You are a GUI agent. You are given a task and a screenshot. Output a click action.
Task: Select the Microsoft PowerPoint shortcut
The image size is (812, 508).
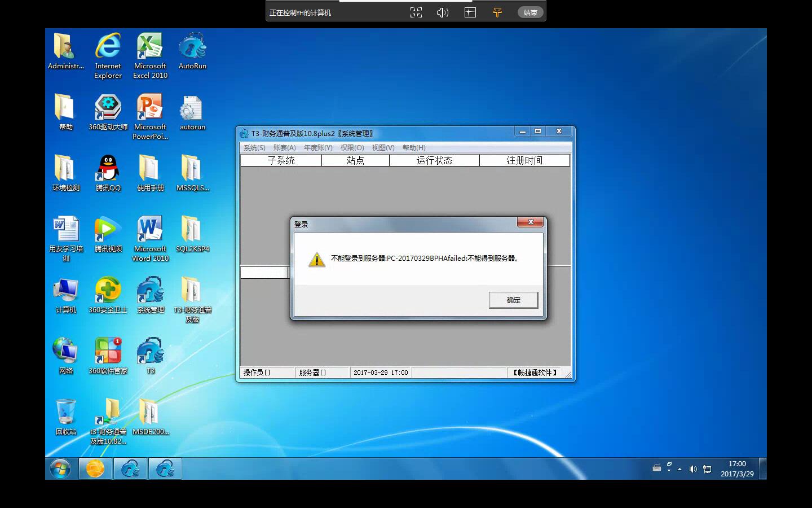tap(150, 117)
